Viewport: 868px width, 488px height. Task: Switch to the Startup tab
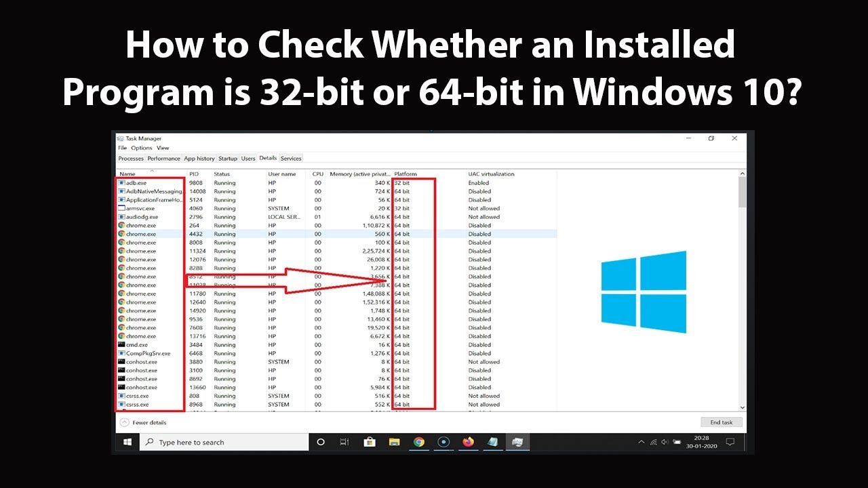click(228, 159)
